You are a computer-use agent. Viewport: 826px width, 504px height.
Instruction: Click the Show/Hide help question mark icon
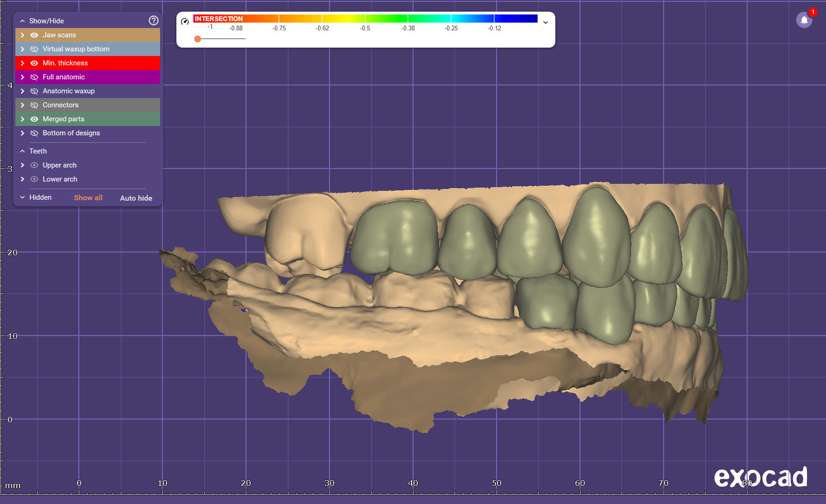tap(154, 21)
